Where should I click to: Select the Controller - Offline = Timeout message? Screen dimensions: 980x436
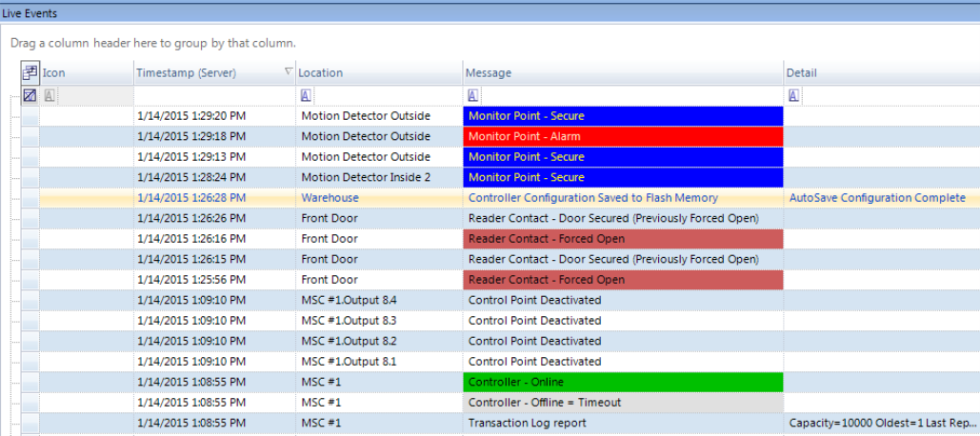[x=622, y=403]
